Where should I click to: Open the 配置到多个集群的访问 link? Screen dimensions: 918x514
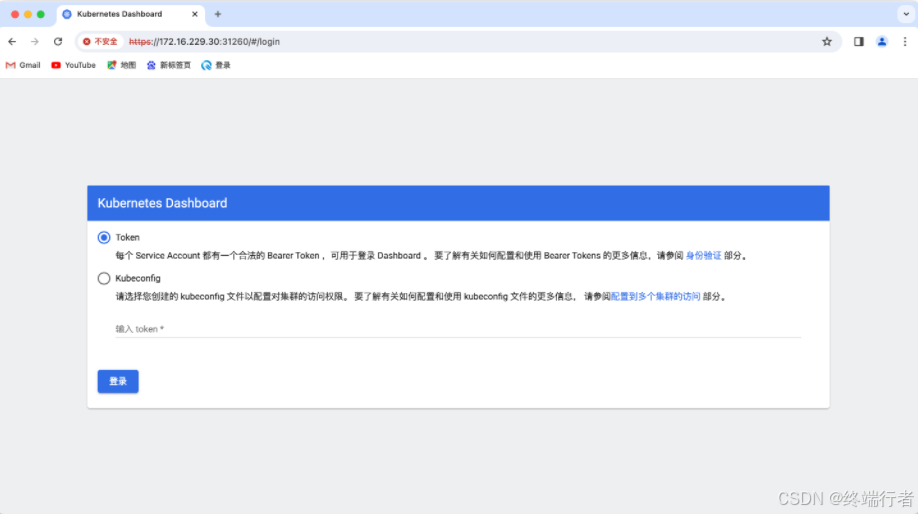click(655, 296)
